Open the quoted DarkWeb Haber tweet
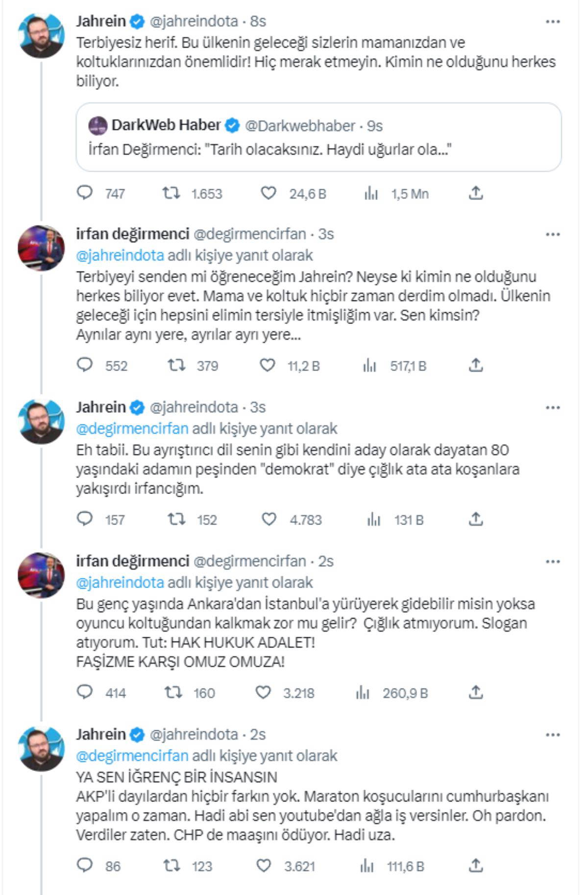588x895 pixels. coord(318,137)
